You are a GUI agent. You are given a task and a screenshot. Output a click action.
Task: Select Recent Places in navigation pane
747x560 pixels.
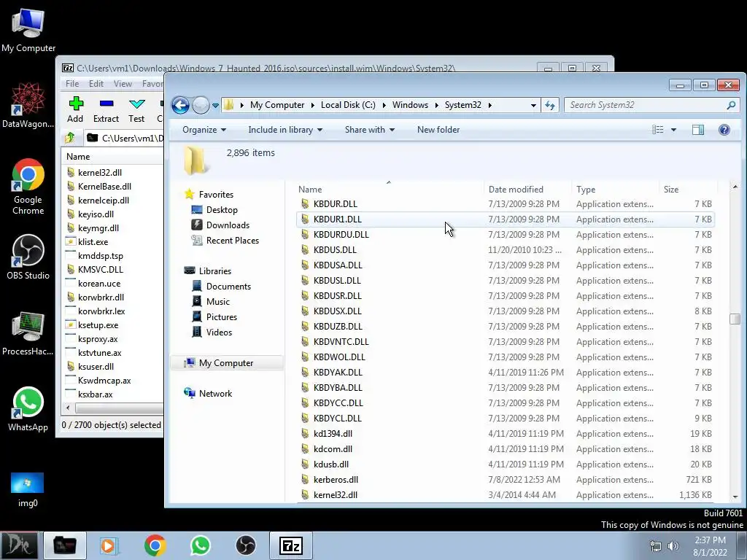pos(233,241)
